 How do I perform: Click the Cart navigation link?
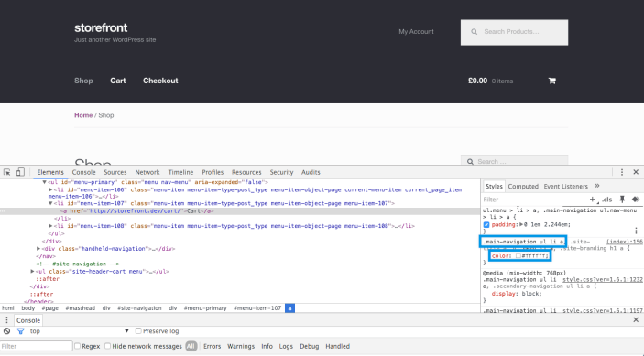coord(118,81)
